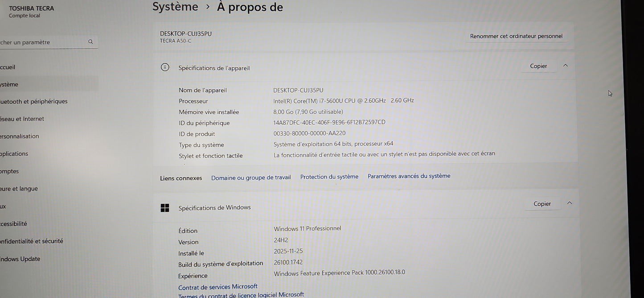The width and height of the screenshot is (644, 298).
Task: Click Système in the breadcrumb header
Action: pyautogui.click(x=175, y=7)
